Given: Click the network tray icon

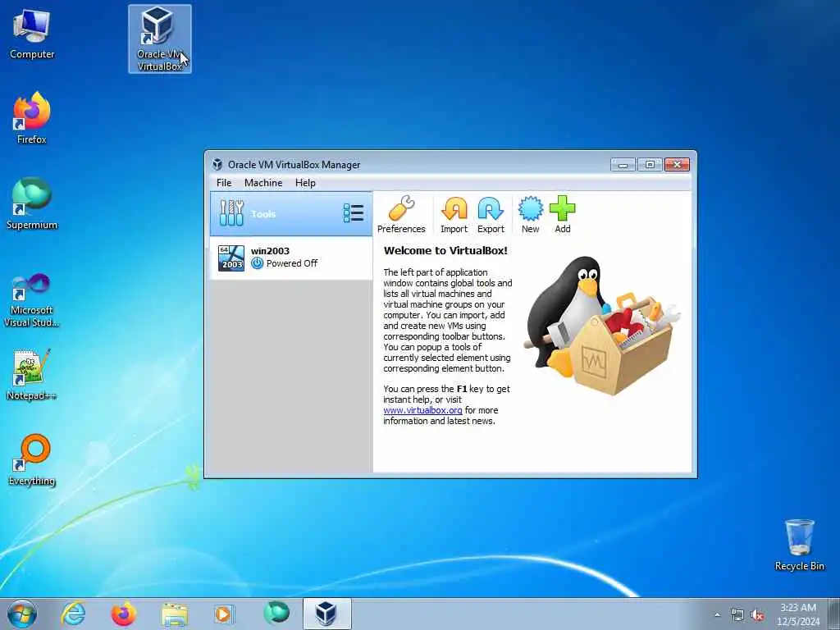Looking at the screenshot, I should click(737, 615).
